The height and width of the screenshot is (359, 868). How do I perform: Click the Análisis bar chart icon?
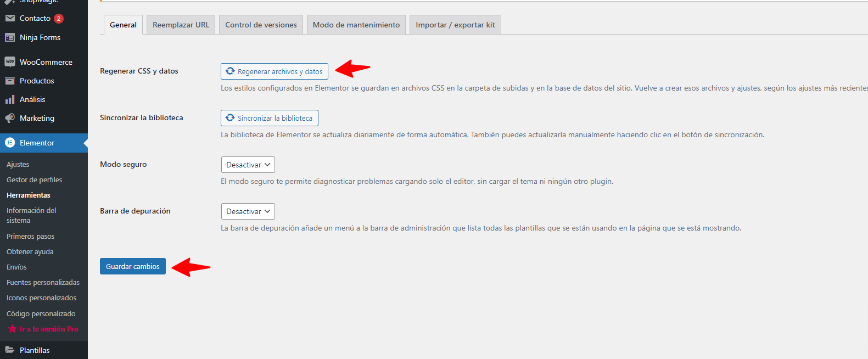coord(10,99)
